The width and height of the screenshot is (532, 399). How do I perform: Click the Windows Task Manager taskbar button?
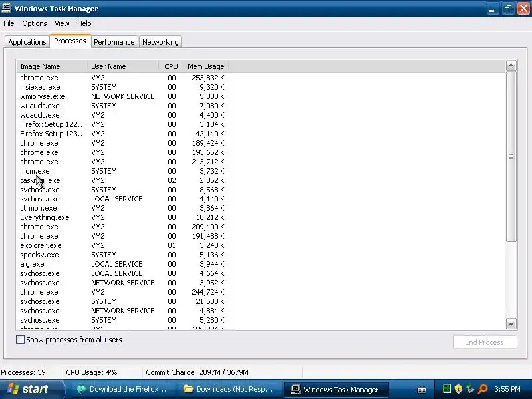pos(336,389)
